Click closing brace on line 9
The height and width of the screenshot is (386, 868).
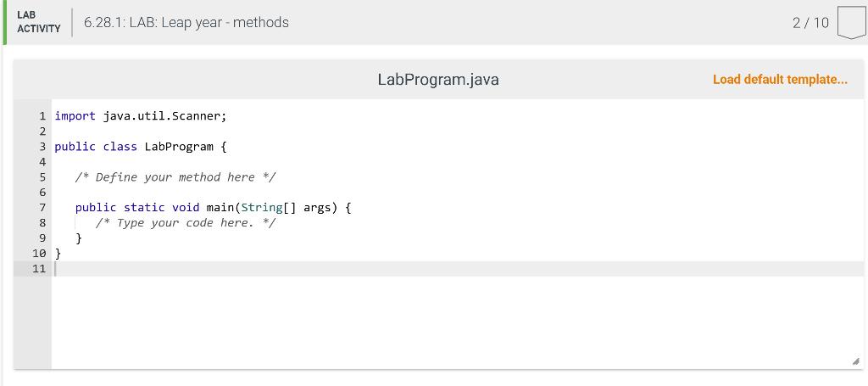(79, 238)
